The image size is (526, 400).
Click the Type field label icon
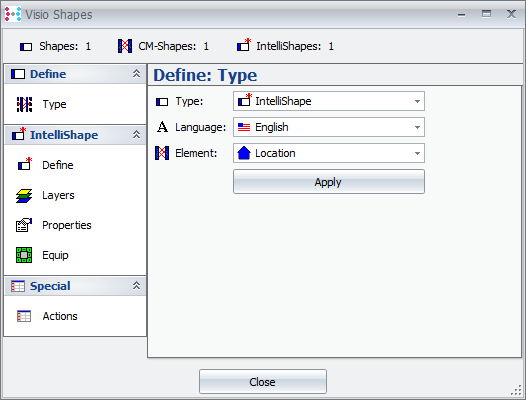(x=162, y=102)
